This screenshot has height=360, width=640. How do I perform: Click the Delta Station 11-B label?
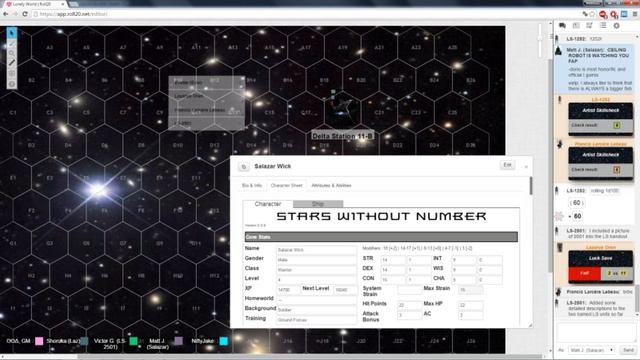(x=343, y=136)
